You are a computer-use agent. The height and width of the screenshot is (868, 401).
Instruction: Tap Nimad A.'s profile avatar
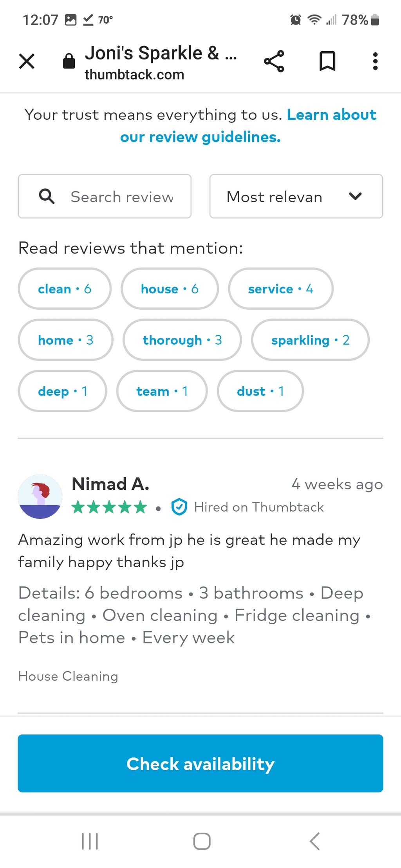pyautogui.click(x=40, y=496)
